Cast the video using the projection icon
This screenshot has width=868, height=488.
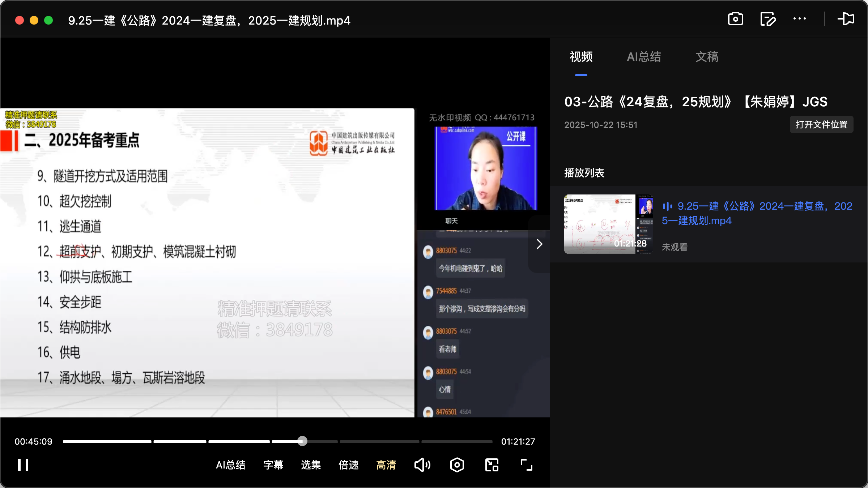[846, 19]
